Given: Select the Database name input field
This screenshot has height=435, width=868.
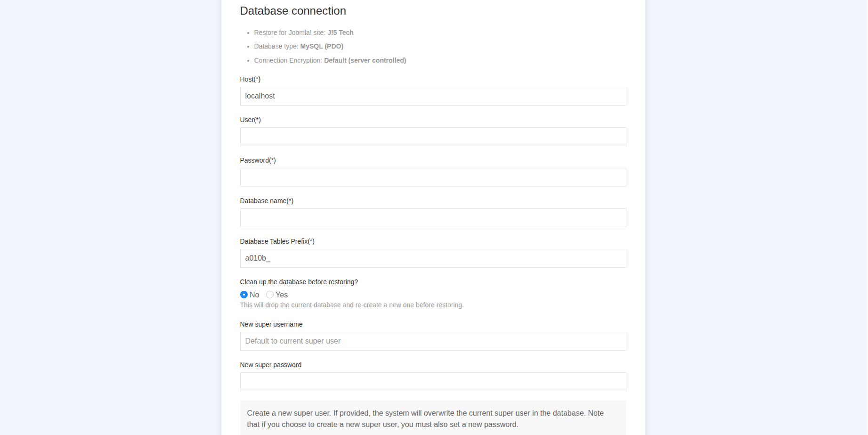Looking at the screenshot, I should pyautogui.click(x=433, y=218).
